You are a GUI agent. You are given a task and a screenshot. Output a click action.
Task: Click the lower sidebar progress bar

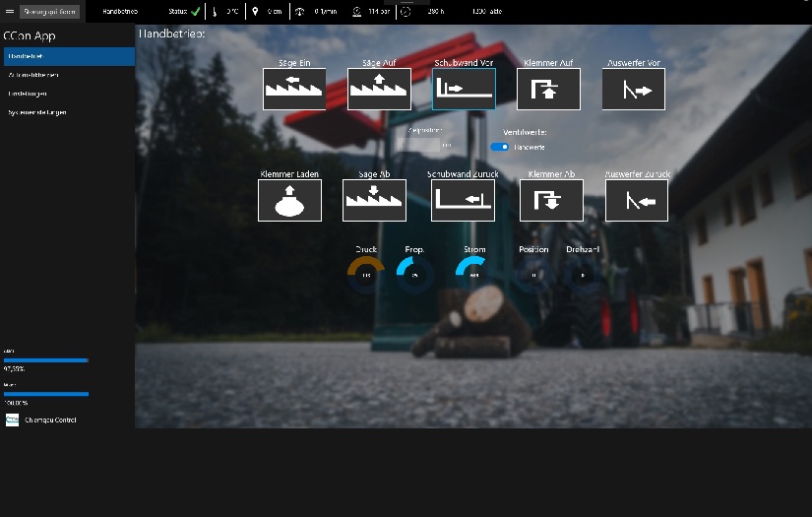click(x=46, y=394)
